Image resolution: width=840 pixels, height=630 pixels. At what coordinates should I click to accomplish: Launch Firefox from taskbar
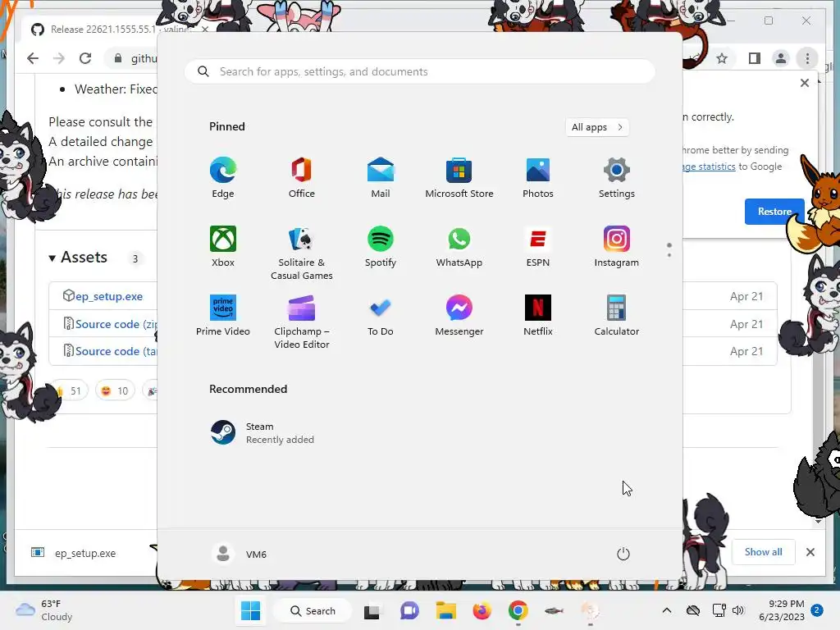[482, 610]
